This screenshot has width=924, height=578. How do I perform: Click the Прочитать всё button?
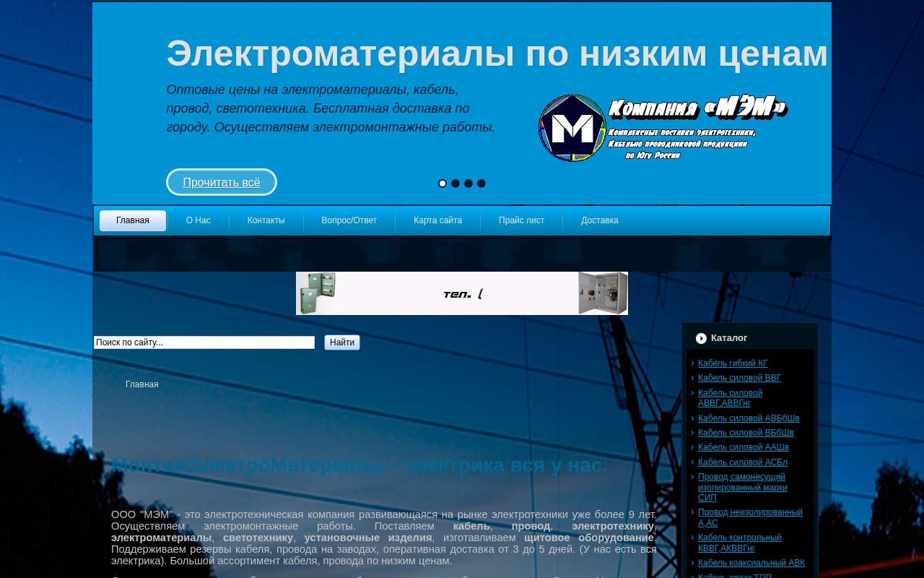coord(222,182)
